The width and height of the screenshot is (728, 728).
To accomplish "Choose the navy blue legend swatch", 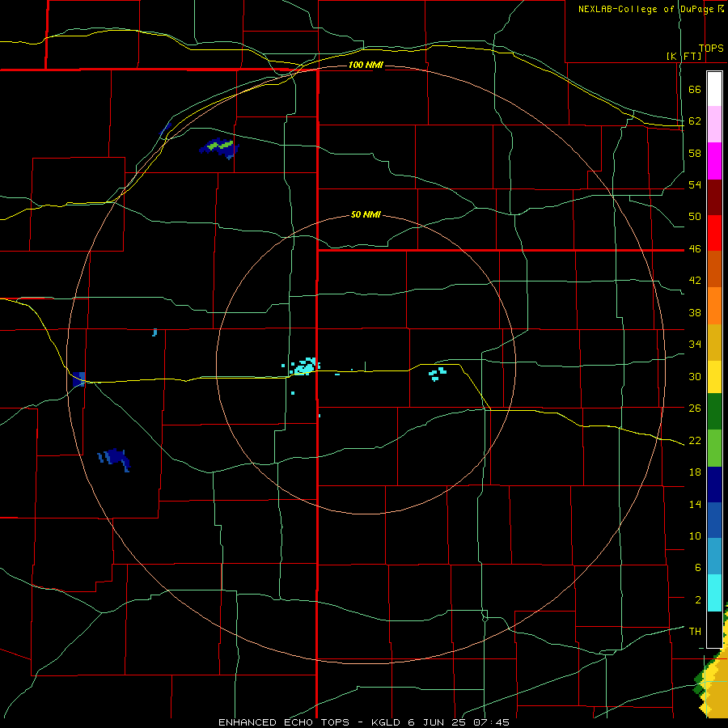I will coord(714,485).
